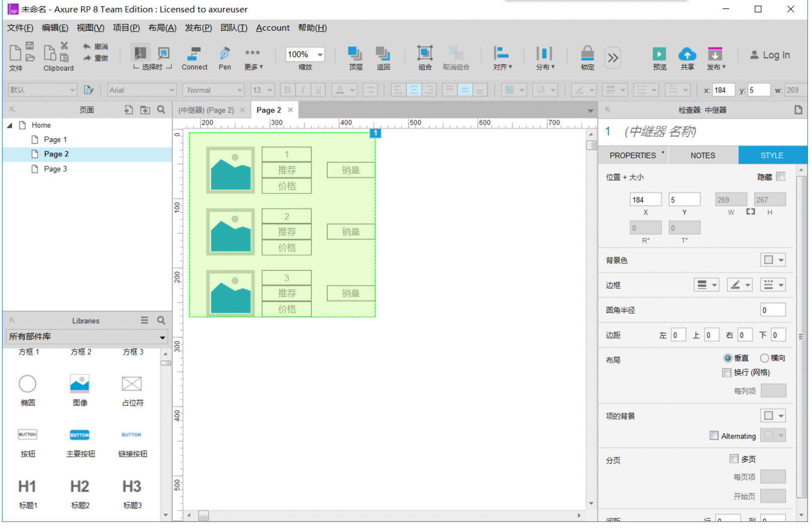
Task: Click the Bring to Front (顶层) icon
Action: [355, 53]
